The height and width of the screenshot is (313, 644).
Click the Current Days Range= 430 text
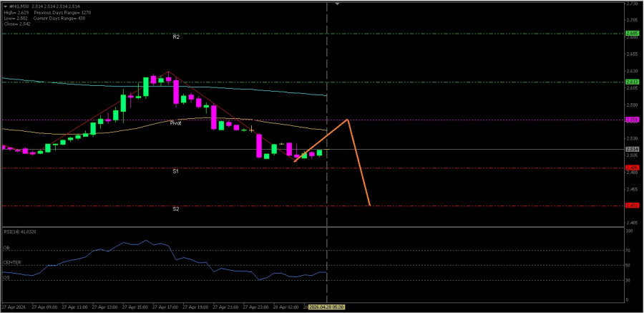coord(59,19)
